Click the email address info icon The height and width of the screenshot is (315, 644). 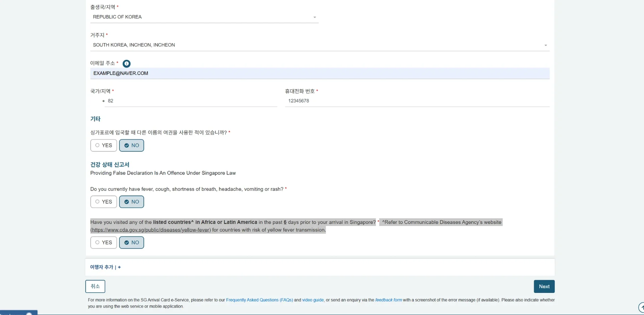pyautogui.click(x=126, y=63)
